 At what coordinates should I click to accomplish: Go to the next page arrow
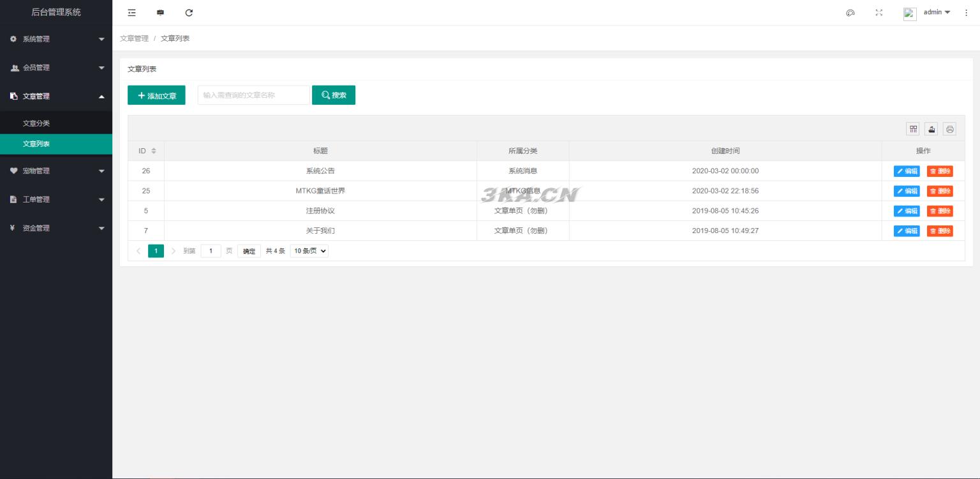point(174,251)
